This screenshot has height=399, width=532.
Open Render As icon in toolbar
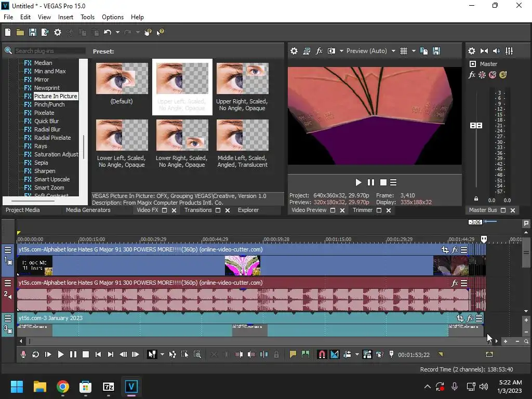[x=45, y=32]
